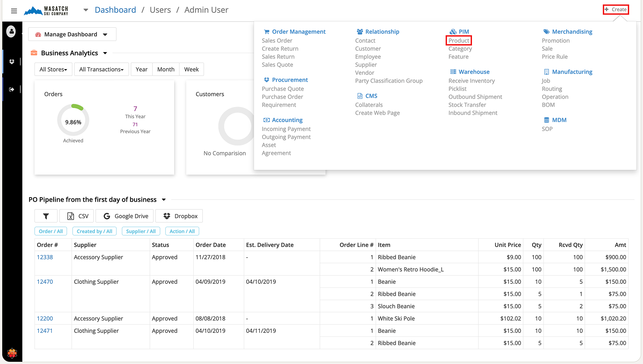The height and width of the screenshot is (364, 643).
Task: Open the Manage Dashboard dropdown
Action: pyautogui.click(x=72, y=34)
